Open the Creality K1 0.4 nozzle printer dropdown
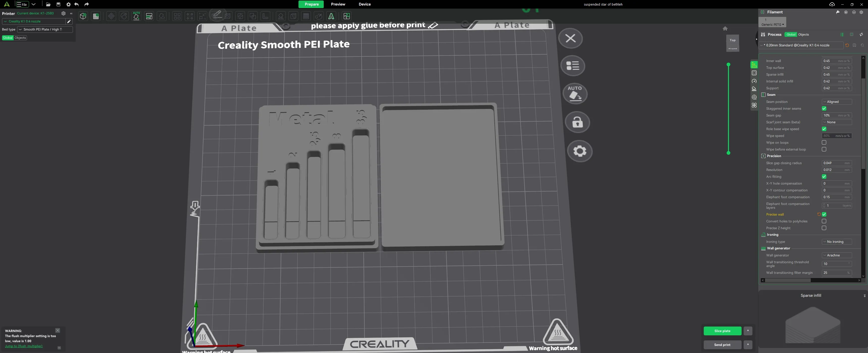868x353 pixels. 34,21
